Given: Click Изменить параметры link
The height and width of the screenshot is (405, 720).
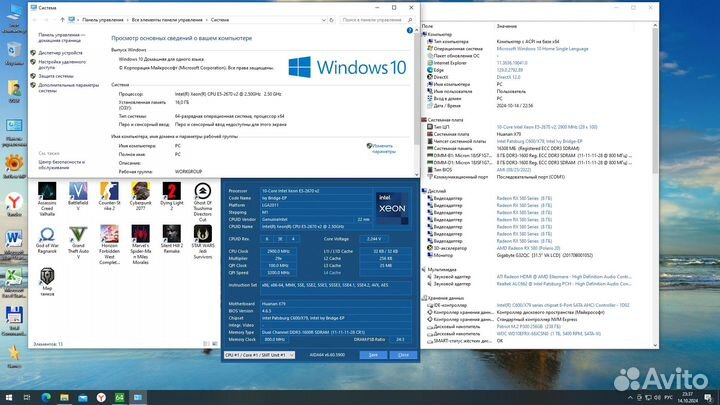Looking at the screenshot, I should pos(384,148).
